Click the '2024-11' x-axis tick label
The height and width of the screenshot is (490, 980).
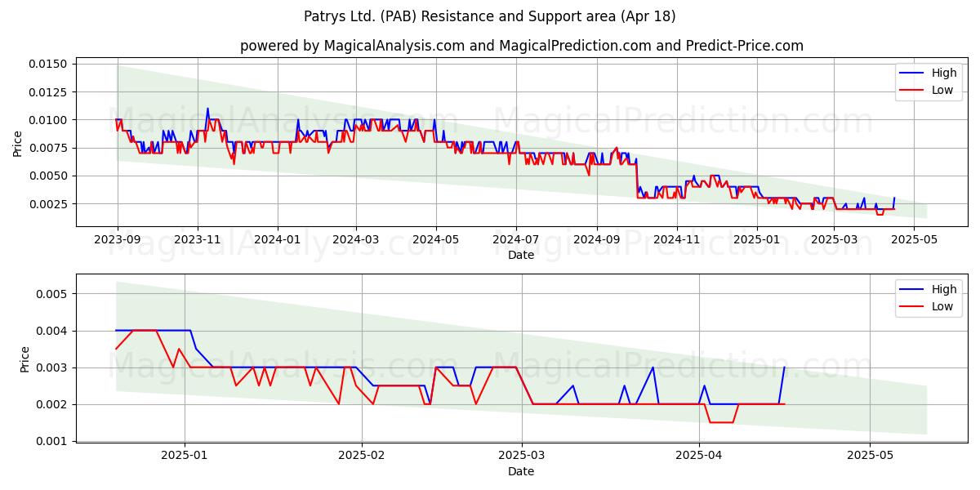pos(676,239)
